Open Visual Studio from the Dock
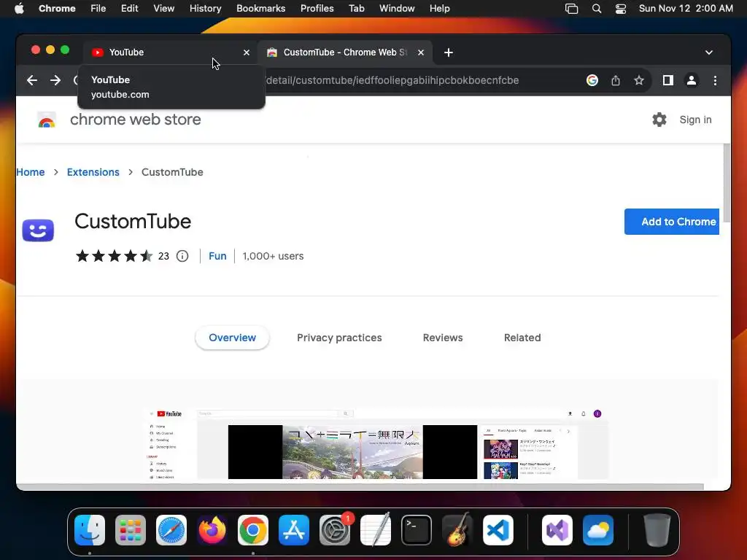747x560 pixels. point(557,530)
